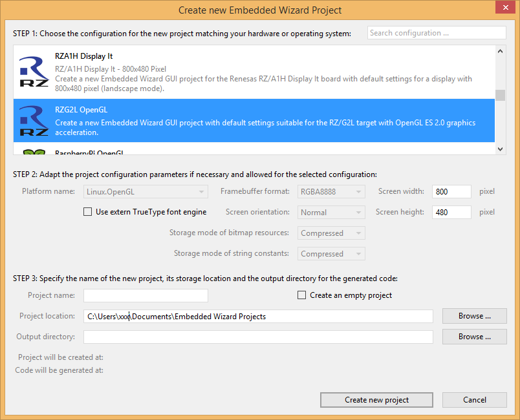This screenshot has width=520, height=420.
Task: Focus the Project name text field
Action: pos(146,295)
